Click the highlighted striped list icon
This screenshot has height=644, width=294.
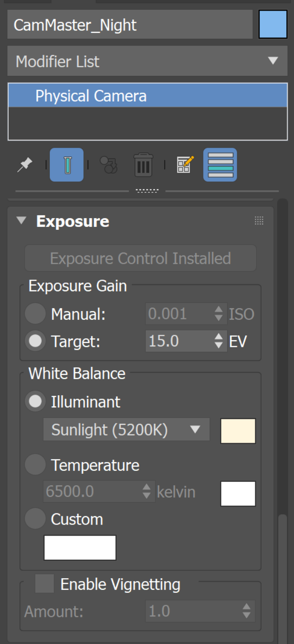220,165
